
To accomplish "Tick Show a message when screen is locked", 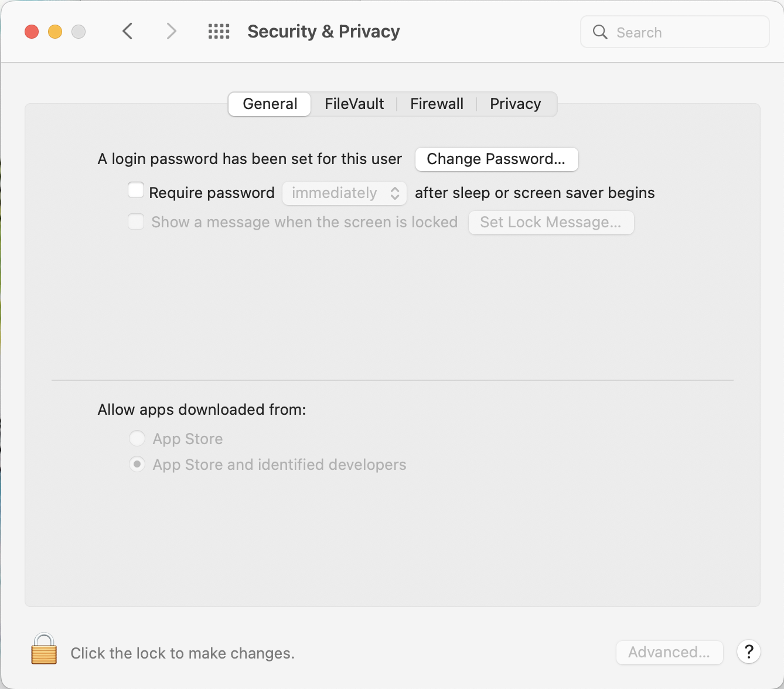I will (136, 221).
